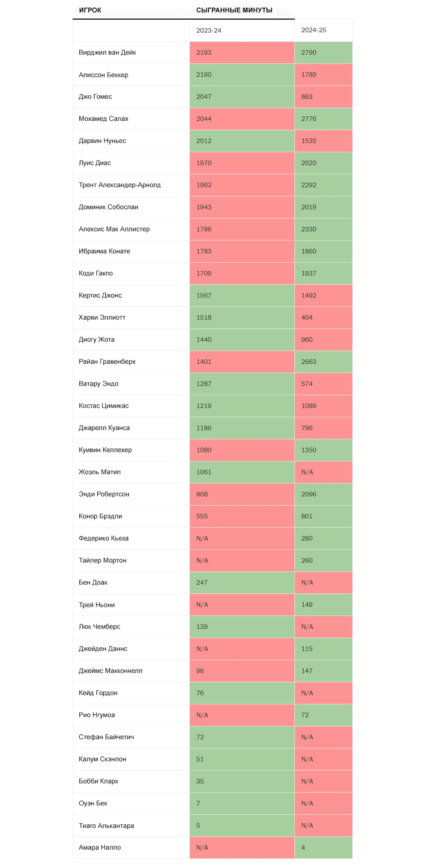Click Жоэль Матип's N/A cell for 2024-25

[x=323, y=472]
